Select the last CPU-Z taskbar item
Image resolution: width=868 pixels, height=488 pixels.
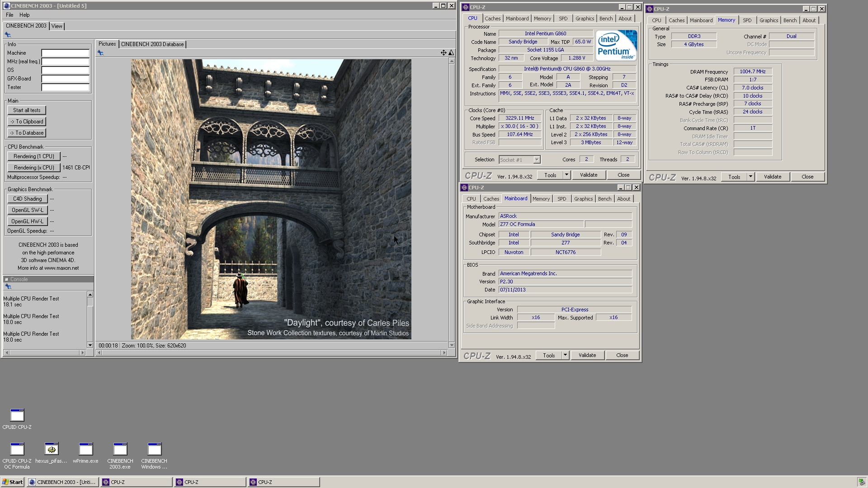pyautogui.click(x=284, y=482)
